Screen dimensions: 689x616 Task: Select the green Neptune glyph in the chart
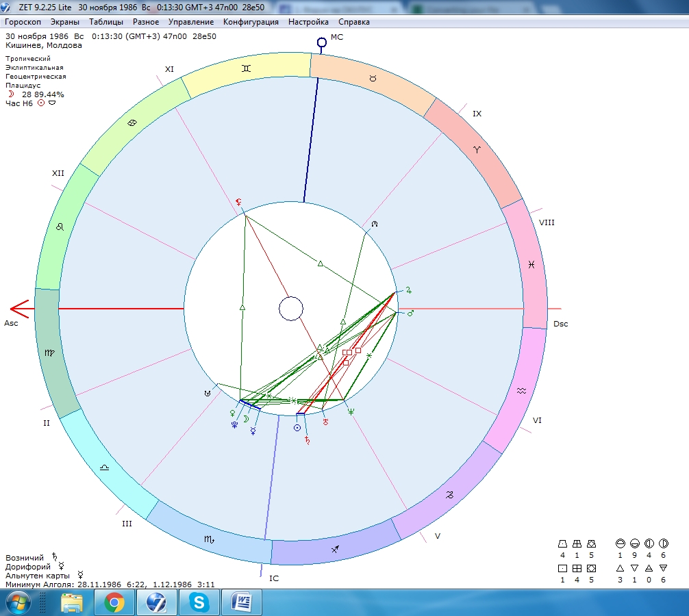pos(351,412)
